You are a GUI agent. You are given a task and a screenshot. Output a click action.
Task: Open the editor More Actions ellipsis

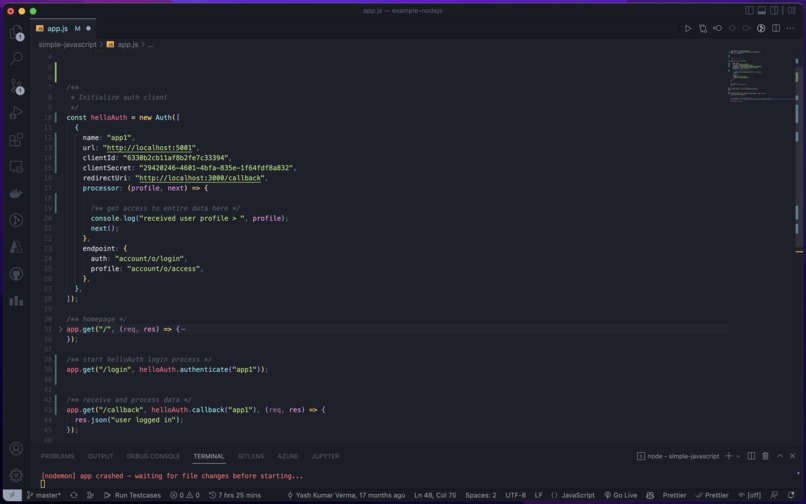[x=791, y=28]
